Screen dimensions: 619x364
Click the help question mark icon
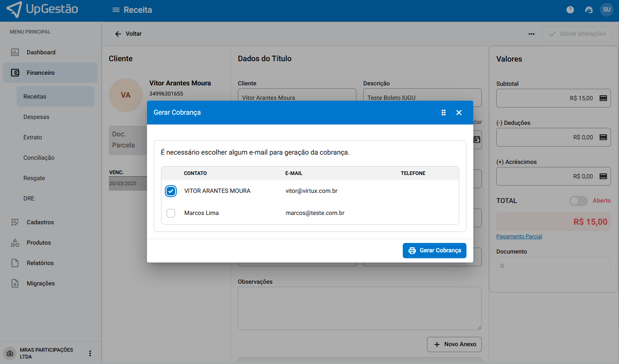[x=570, y=10]
